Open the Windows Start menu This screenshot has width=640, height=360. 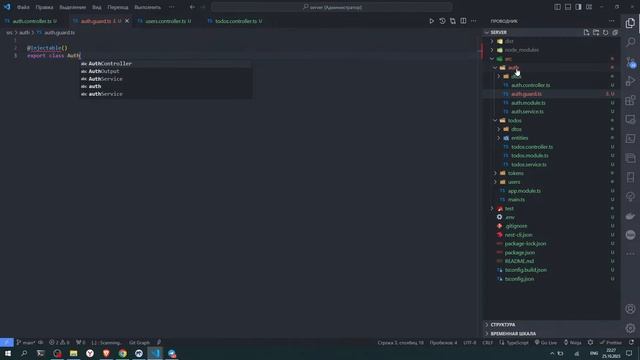pyautogui.click(x=8, y=353)
